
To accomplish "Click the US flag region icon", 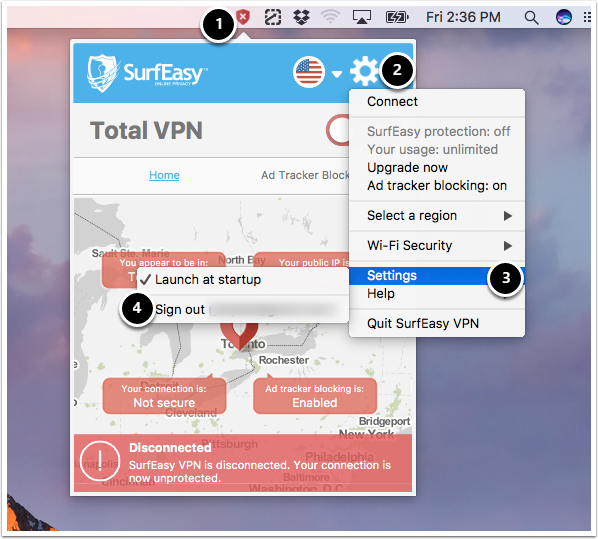I will [x=309, y=72].
